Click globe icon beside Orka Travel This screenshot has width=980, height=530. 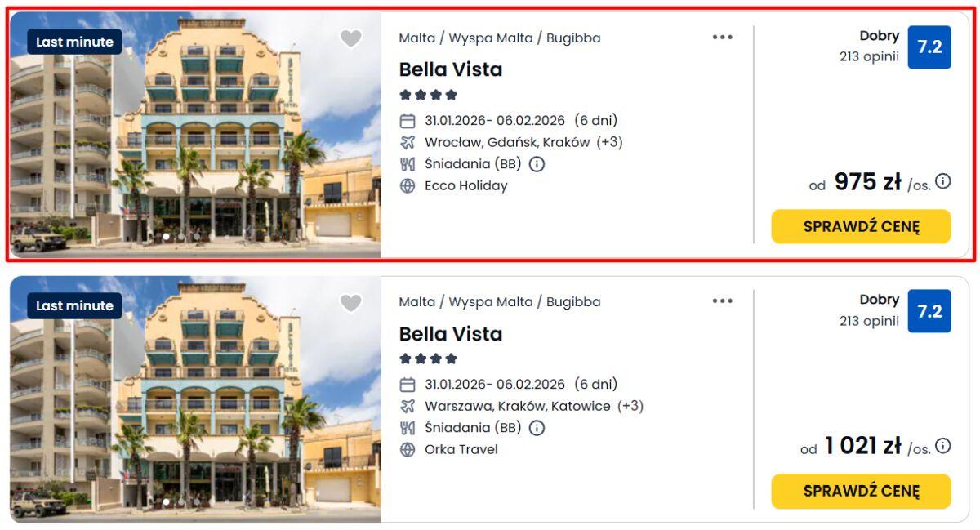tap(408, 449)
